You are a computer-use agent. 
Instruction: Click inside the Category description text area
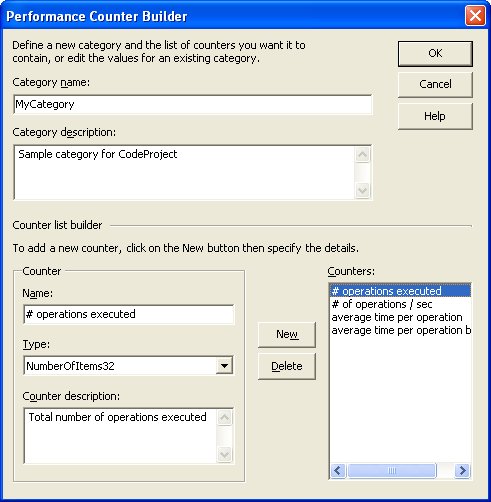click(x=184, y=172)
